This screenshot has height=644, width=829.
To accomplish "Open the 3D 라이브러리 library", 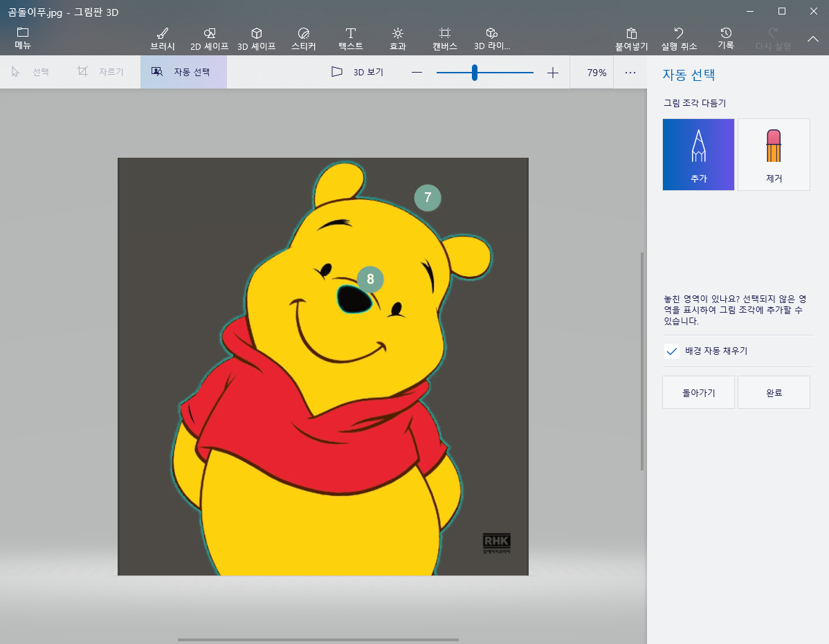I will 492,39.
